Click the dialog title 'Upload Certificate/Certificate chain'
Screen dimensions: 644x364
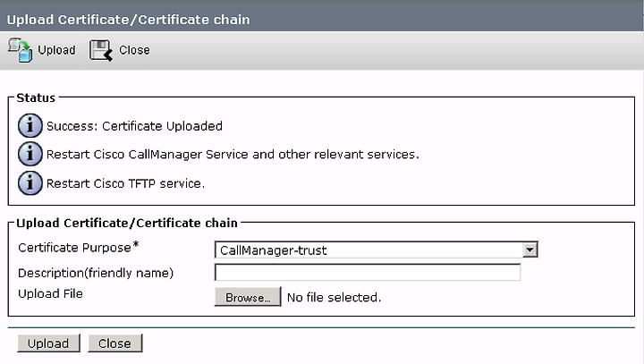click(x=129, y=20)
